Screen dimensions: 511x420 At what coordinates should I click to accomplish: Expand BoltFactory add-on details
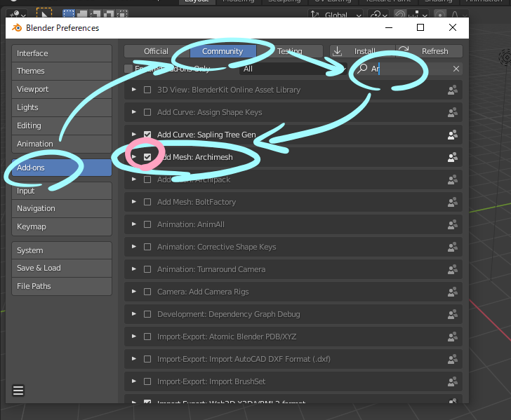click(x=133, y=202)
